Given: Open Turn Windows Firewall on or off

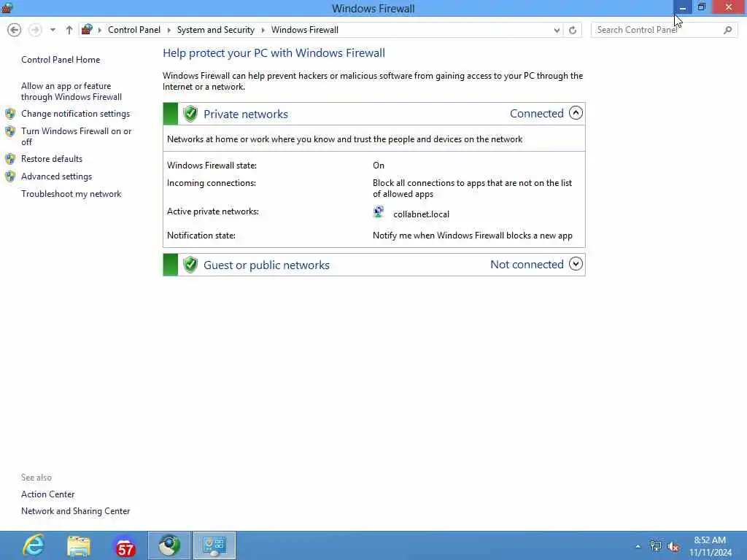Looking at the screenshot, I should (x=76, y=136).
